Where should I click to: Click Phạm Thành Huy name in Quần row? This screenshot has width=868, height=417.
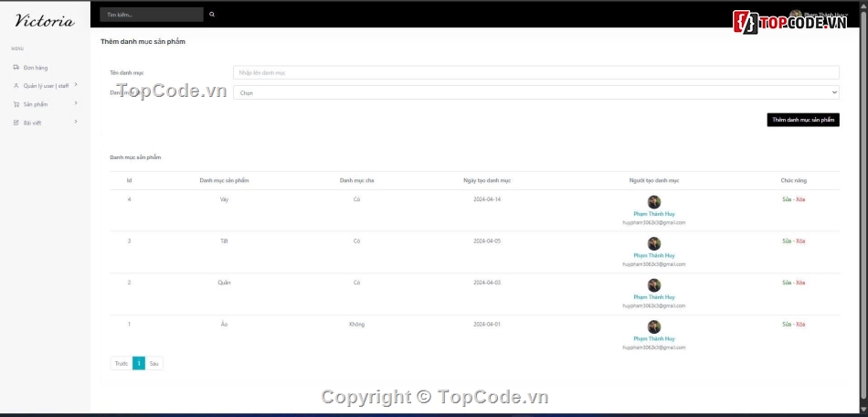654,297
